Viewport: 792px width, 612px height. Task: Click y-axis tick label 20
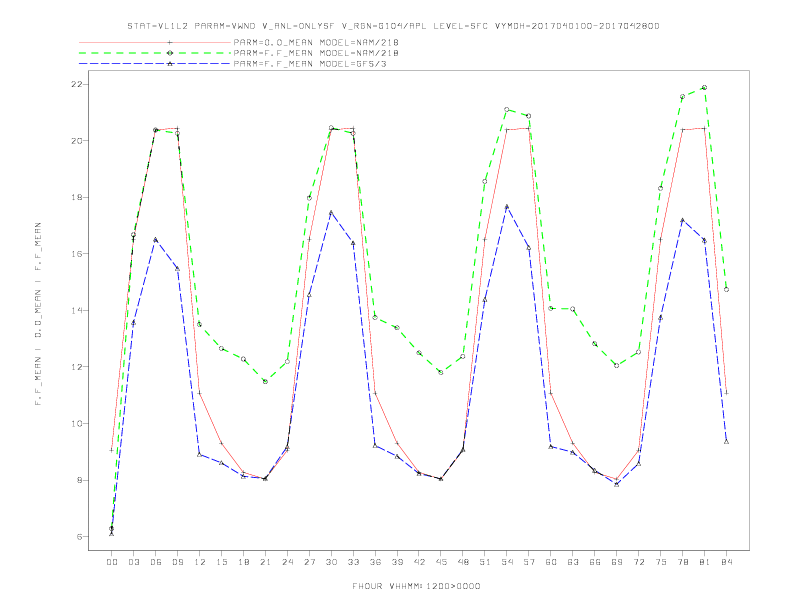click(76, 140)
